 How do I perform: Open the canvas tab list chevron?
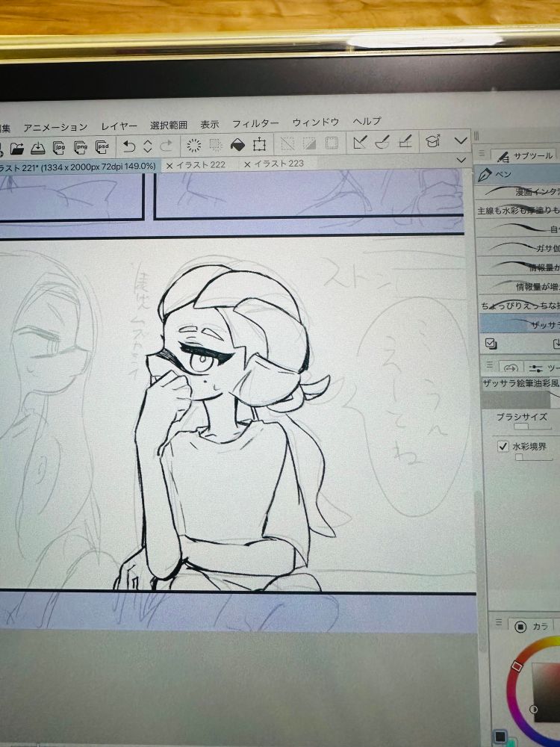click(x=461, y=160)
